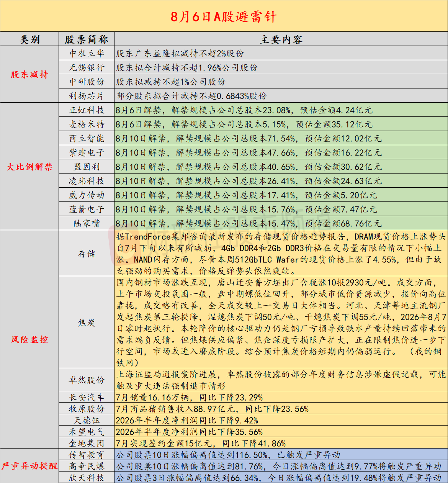Select the 类别 column header
448x483 pixels.
click(x=30, y=39)
